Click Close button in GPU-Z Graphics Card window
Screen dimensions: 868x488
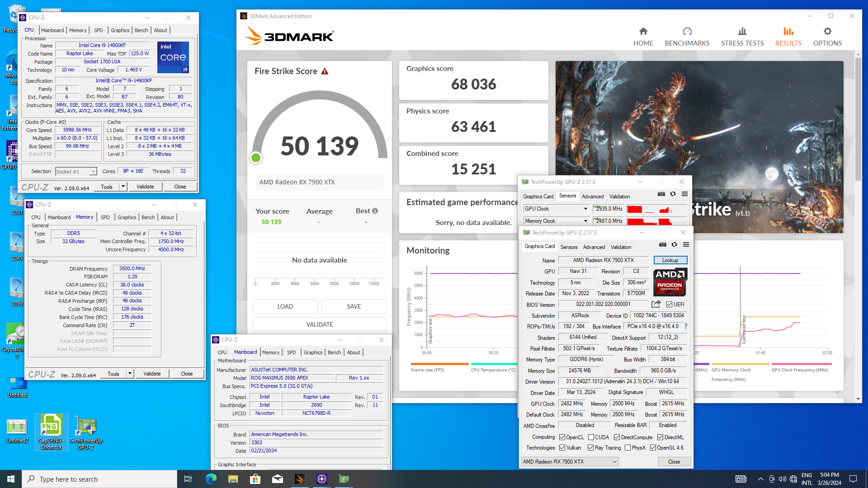point(674,462)
